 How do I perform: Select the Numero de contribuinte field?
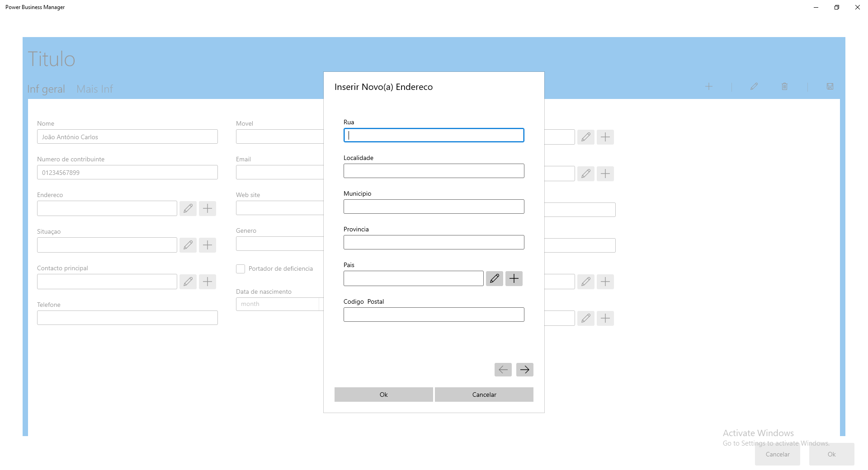coord(127,172)
